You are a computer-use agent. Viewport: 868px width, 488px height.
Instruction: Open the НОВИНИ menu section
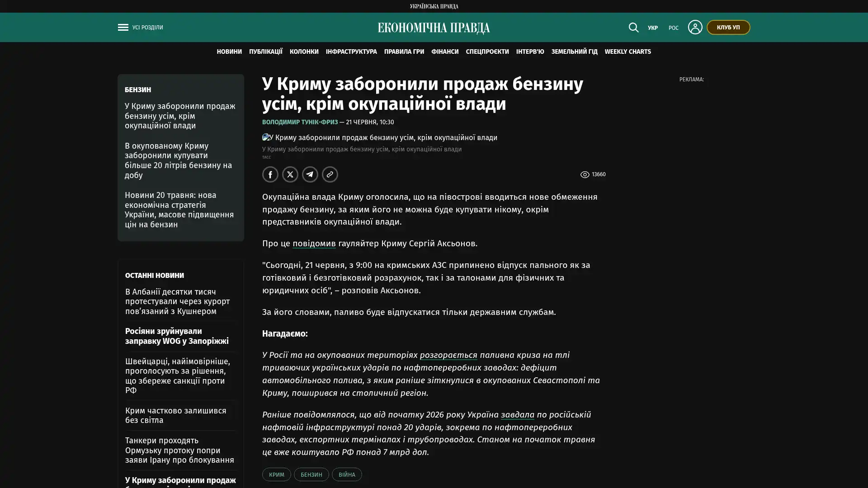pyautogui.click(x=229, y=52)
